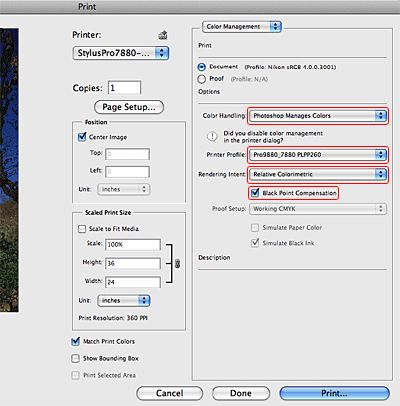The width and height of the screenshot is (400, 406).
Task: Click the printer settings icon next to Printer label
Action: (163, 35)
